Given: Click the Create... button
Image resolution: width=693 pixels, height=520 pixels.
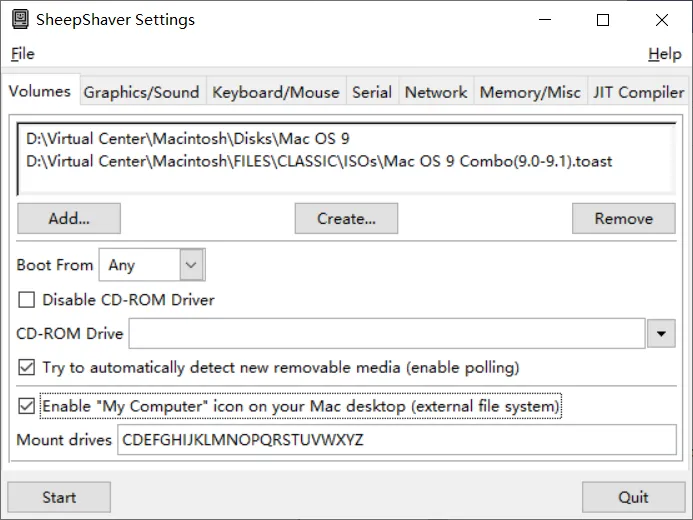Looking at the screenshot, I should click(x=346, y=218).
